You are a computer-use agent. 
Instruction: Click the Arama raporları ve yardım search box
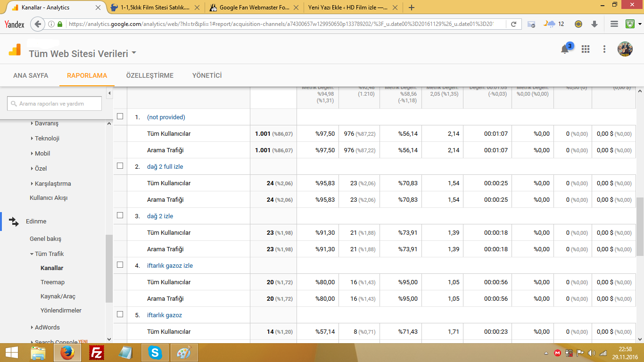(55, 104)
